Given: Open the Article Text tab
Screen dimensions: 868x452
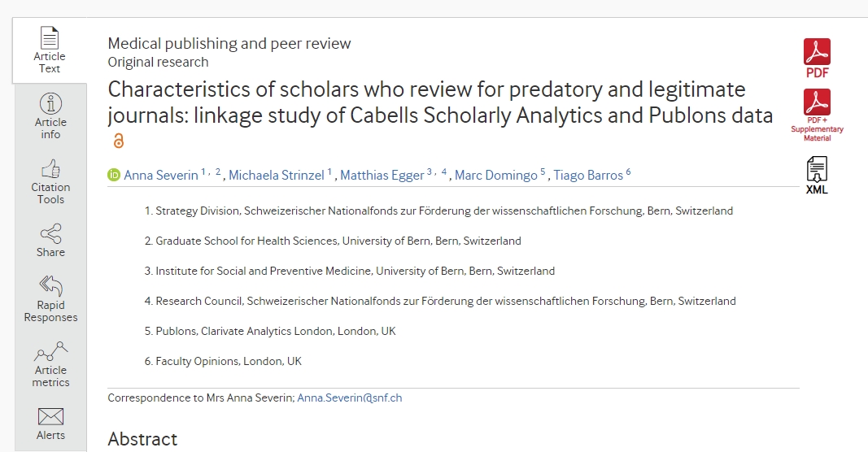Looking at the screenshot, I should click(50, 50).
